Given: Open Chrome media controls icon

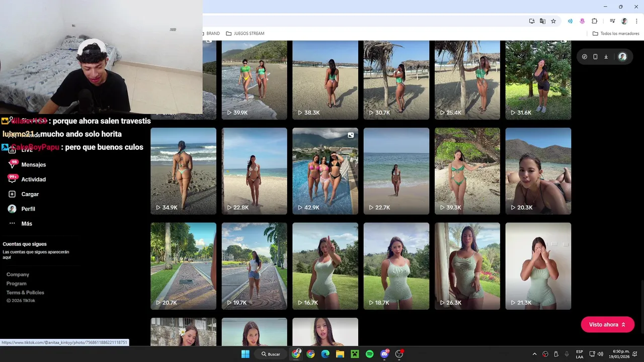Looking at the screenshot, I should [x=612, y=21].
